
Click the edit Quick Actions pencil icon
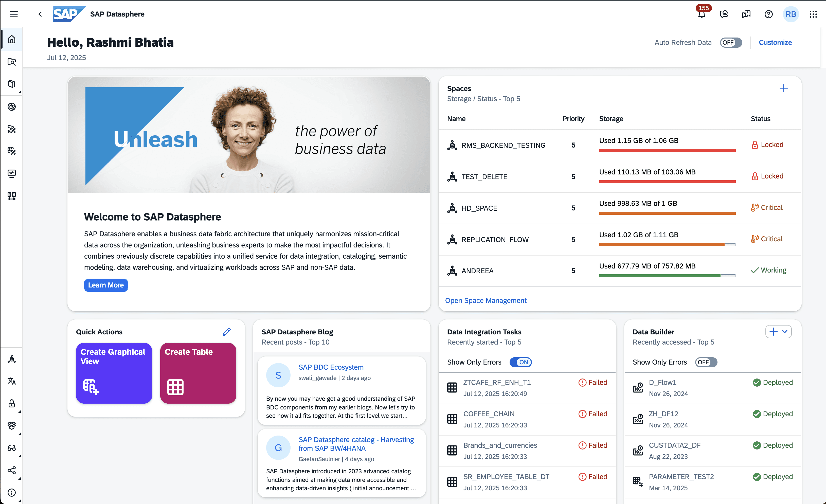(x=227, y=332)
